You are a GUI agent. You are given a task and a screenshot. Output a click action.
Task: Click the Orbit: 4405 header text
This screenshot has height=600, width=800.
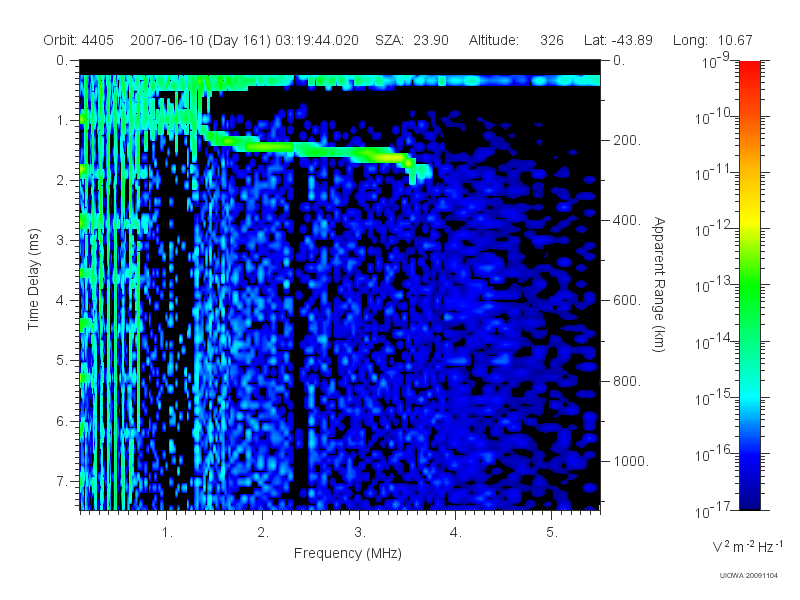pyautogui.click(x=79, y=40)
